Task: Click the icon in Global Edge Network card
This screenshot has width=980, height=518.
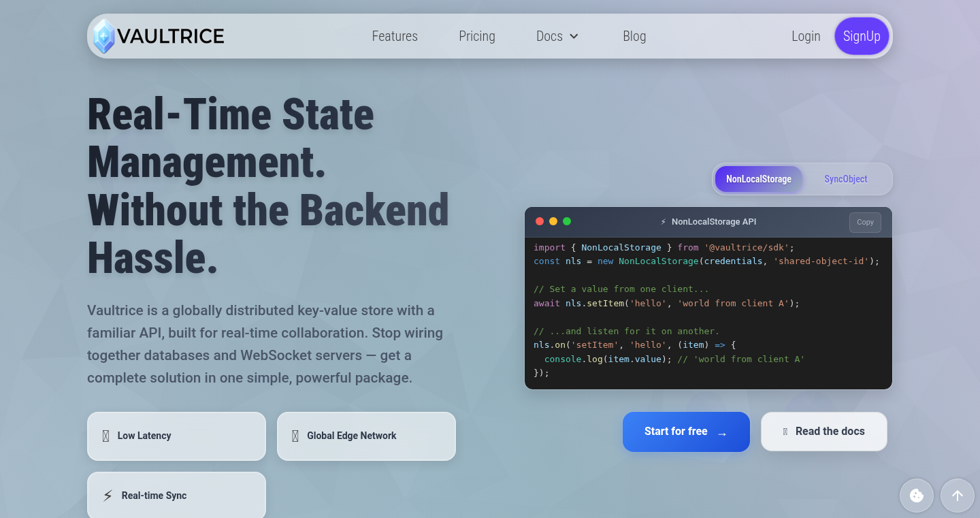Action: (295, 436)
